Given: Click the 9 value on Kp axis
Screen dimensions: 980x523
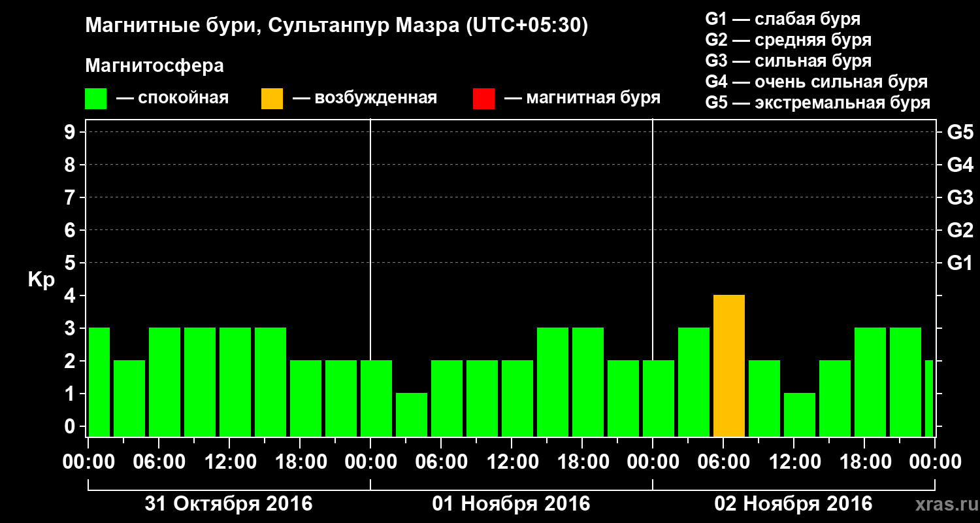Looking at the screenshot, I should (x=71, y=133).
